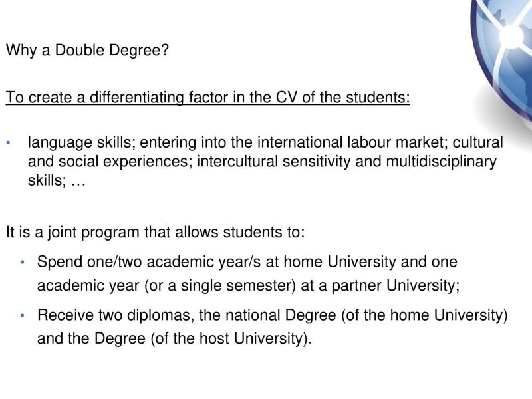The image size is (532, 399).
Task: Select the blue bullet before 'language skills'
Action: coord(9,143)
